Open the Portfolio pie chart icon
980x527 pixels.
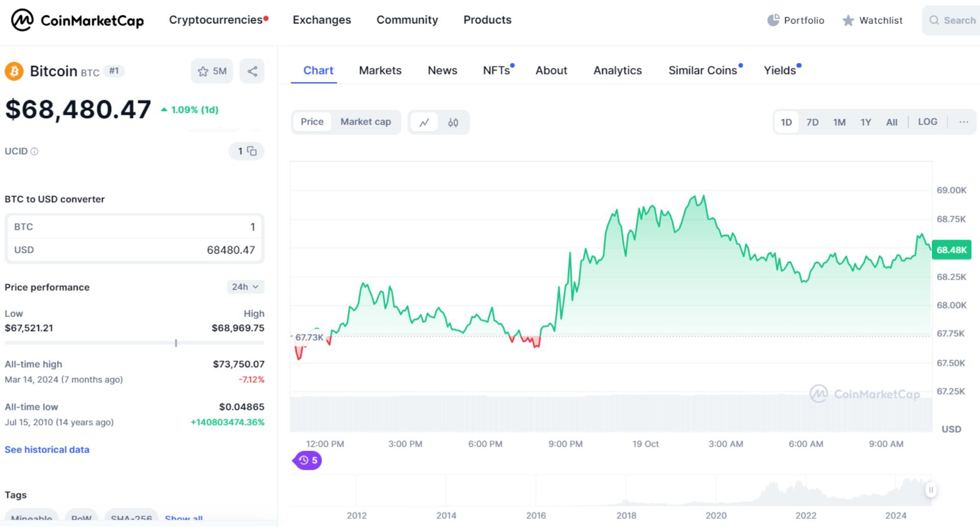pyautogui.click(x=773, y=20)
